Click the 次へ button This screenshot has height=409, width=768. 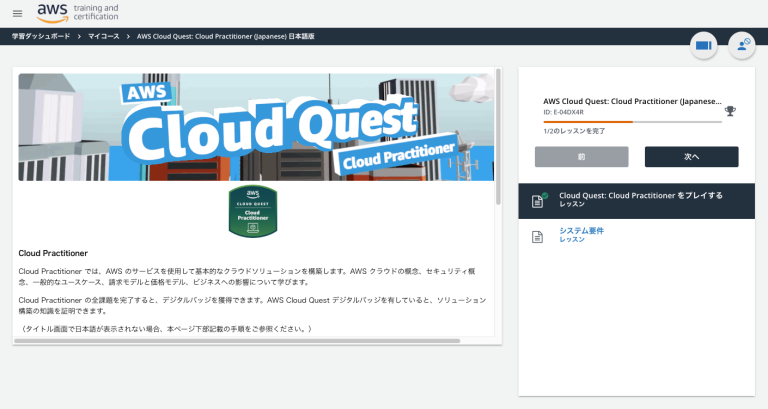(692, 157)
